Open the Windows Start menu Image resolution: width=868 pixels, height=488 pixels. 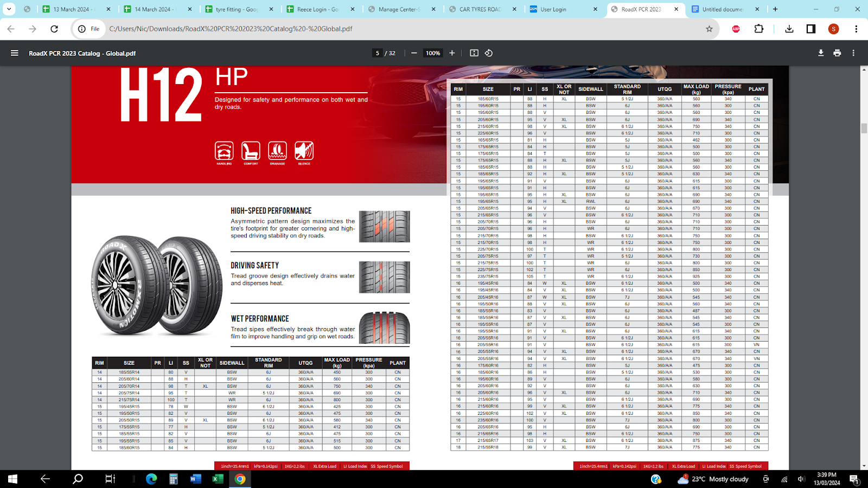(x=12, y=479)
